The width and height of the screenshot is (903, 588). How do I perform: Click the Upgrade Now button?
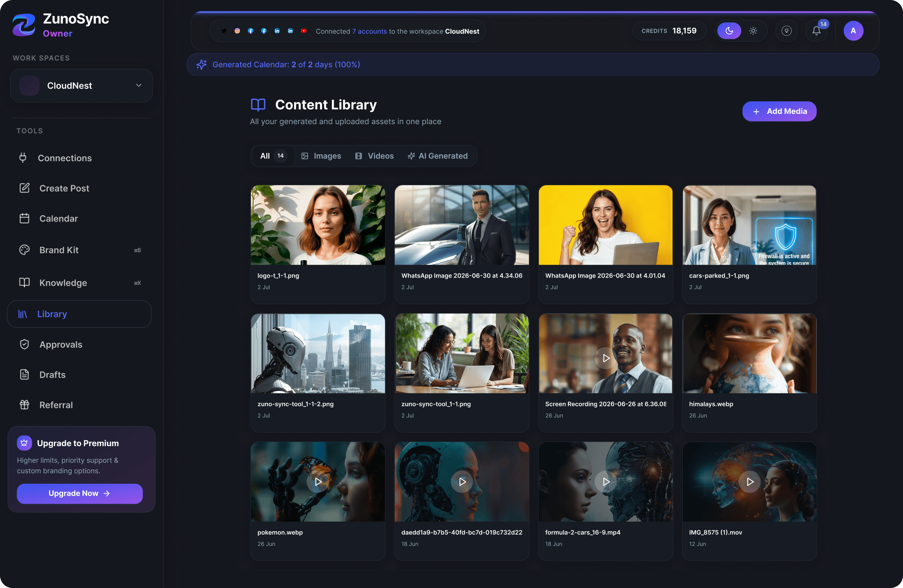pyautogui.click(x=80, y=494)
